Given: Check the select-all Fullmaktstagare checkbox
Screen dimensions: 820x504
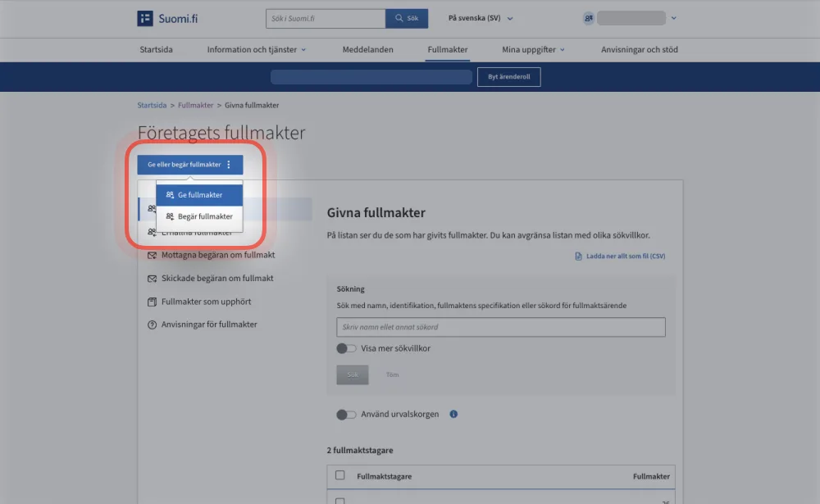Looking at the screenshot, I should point(340,475).
